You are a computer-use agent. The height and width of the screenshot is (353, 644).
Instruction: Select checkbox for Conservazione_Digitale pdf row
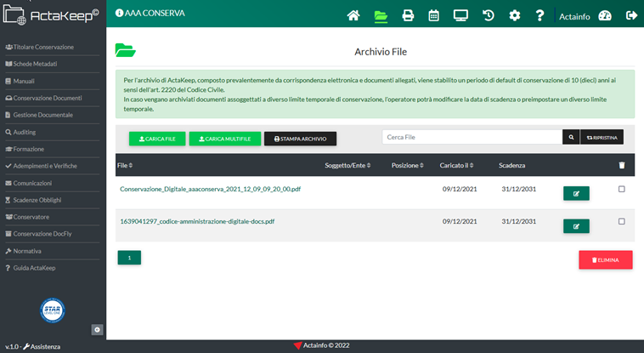621,189
